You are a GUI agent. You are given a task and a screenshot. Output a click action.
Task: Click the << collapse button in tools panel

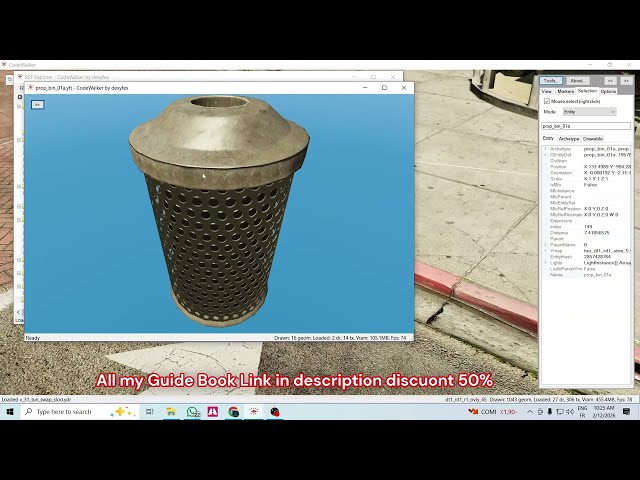610,81
